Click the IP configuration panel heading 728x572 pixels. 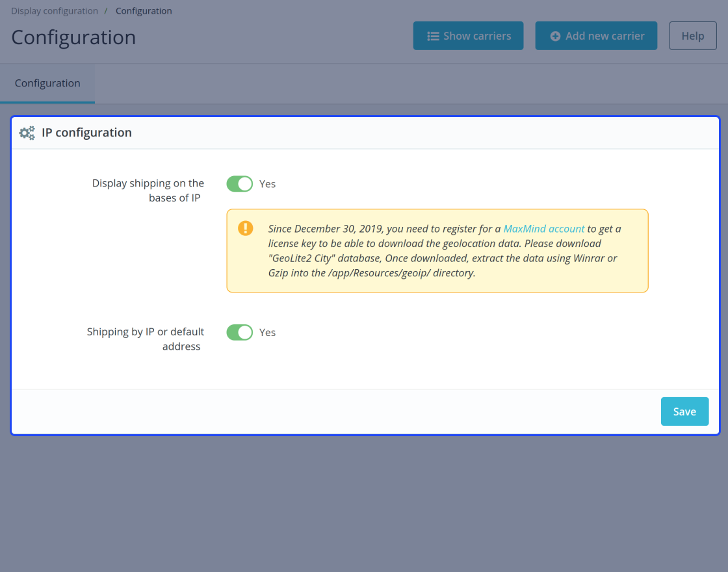[87, 133]
